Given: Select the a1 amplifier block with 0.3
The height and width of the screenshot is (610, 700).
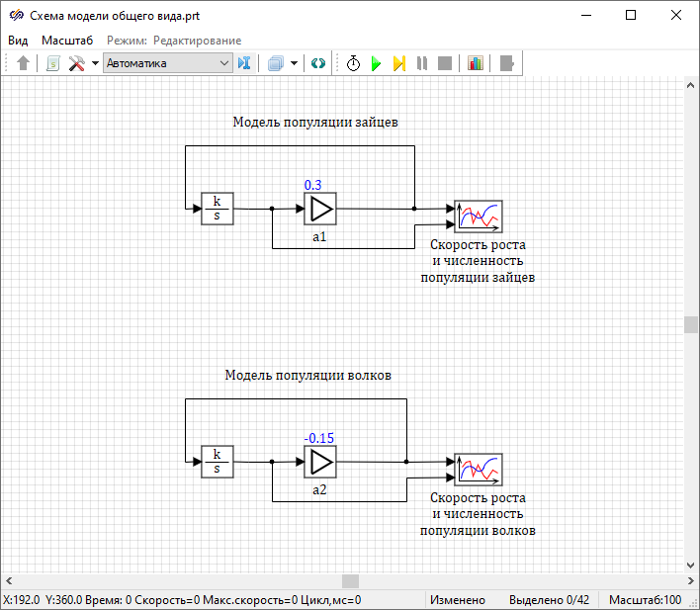Looking at the screenshot, I should [320, 209].
